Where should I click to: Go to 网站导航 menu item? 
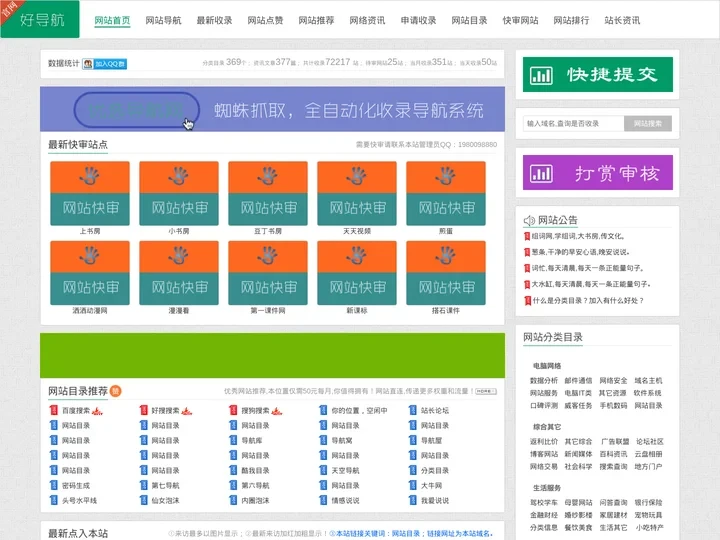tap(163, 20)
